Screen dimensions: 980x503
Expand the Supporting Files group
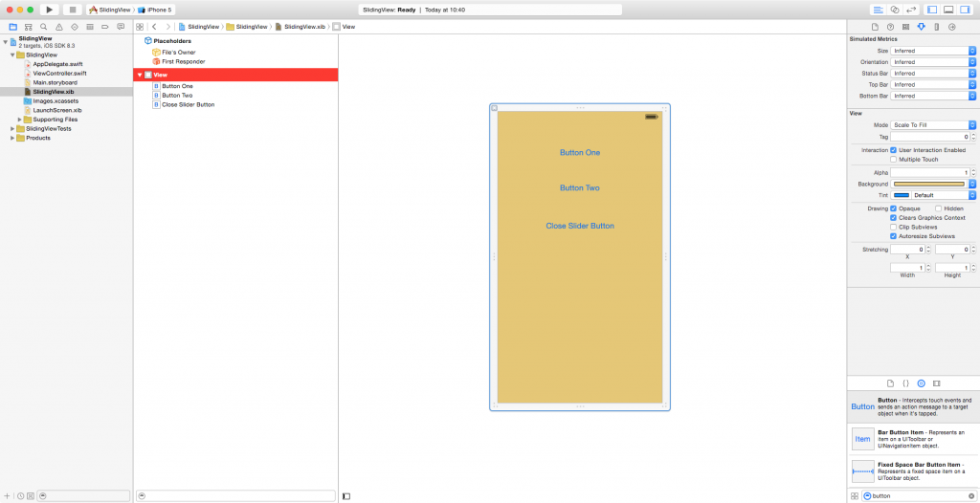pos(20,120)
